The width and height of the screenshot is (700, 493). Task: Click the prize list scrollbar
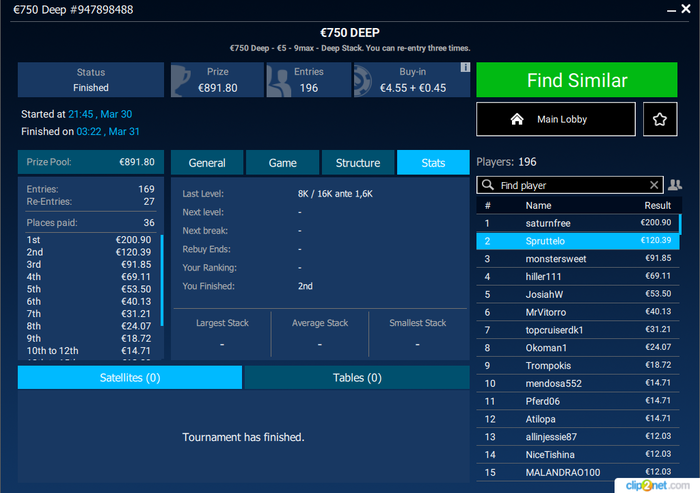(162, 280)
